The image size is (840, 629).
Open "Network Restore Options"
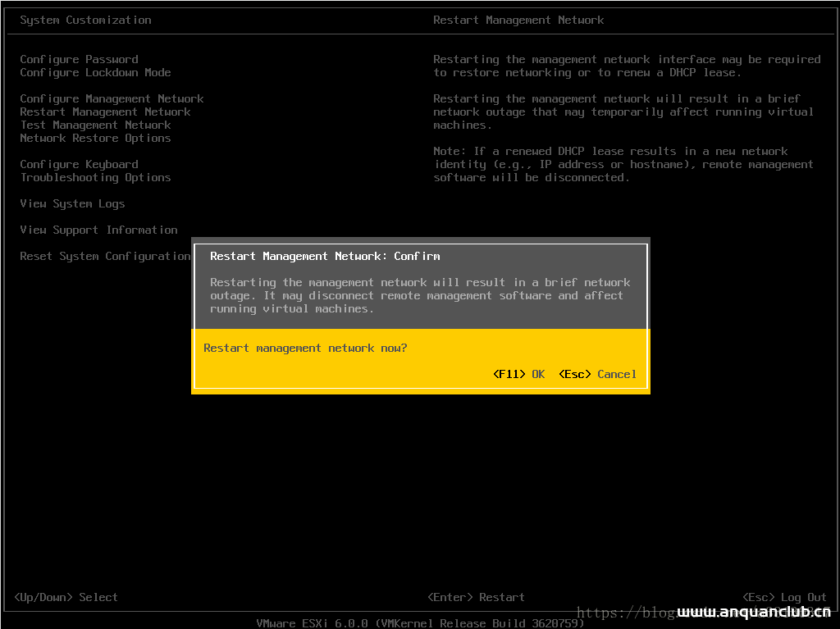[x=95, y=138]
